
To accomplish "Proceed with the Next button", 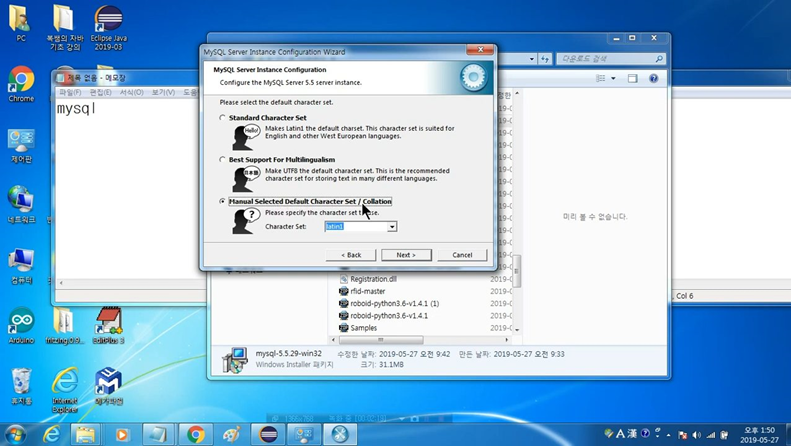I will click(x=406, y=255).
